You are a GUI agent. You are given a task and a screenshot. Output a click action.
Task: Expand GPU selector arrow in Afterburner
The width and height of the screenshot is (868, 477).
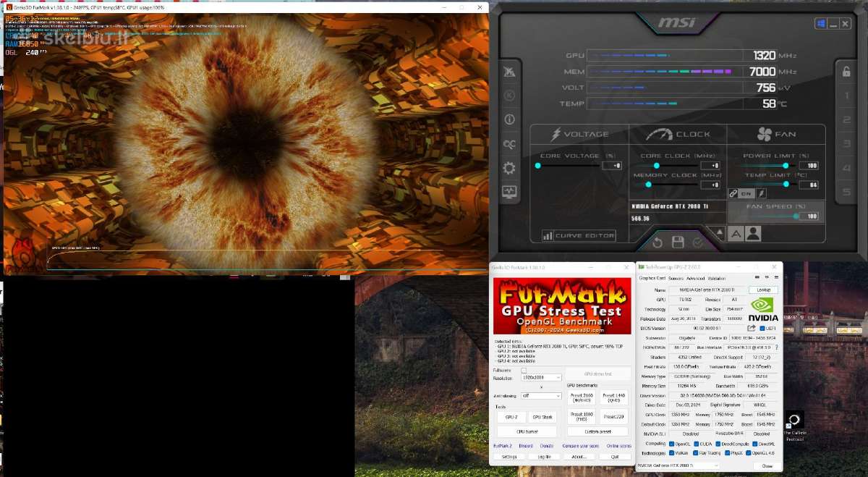click(720, 232)
